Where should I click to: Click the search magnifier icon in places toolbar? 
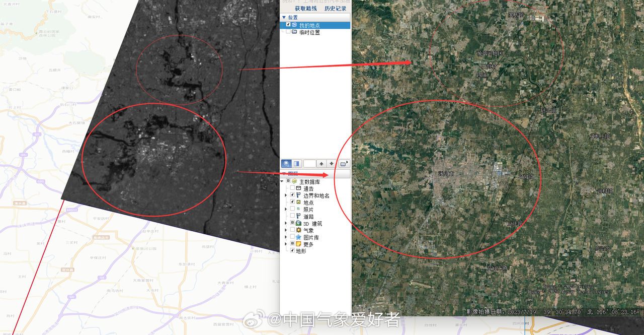[286, 164]
